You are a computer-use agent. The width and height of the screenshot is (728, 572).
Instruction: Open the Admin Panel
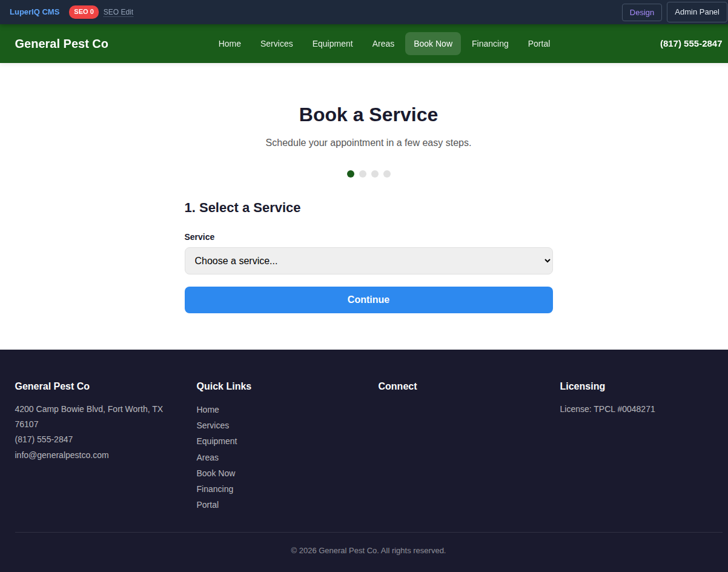pos(697,12)
